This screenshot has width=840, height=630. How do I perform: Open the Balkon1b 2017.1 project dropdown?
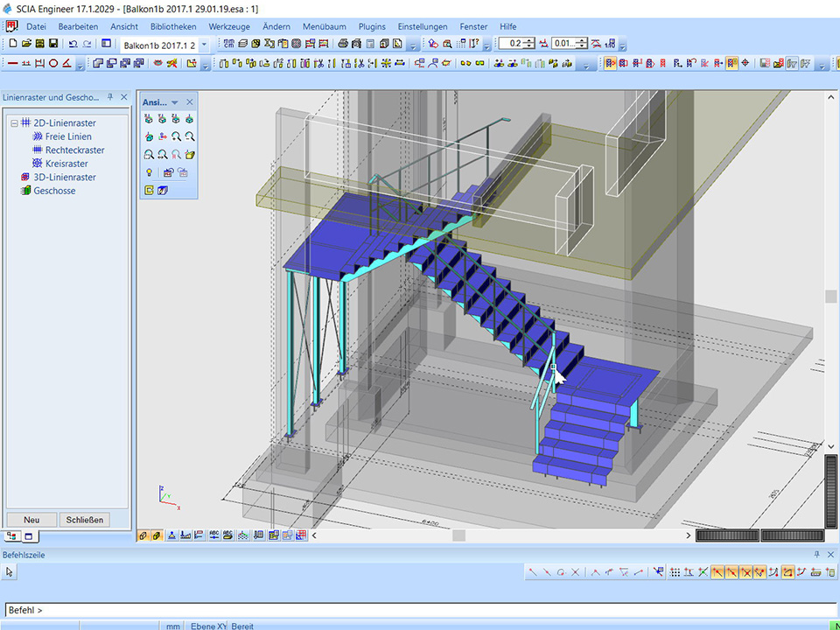[x=204, y=44]
